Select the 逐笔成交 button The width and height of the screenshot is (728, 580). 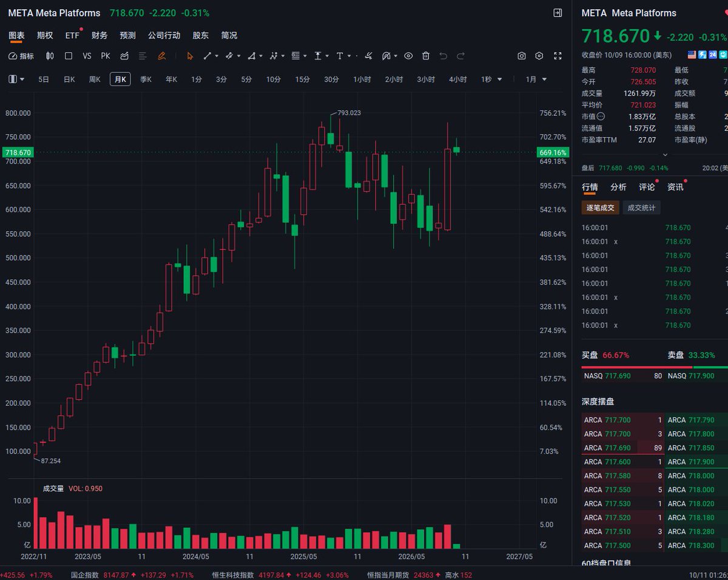600,207
